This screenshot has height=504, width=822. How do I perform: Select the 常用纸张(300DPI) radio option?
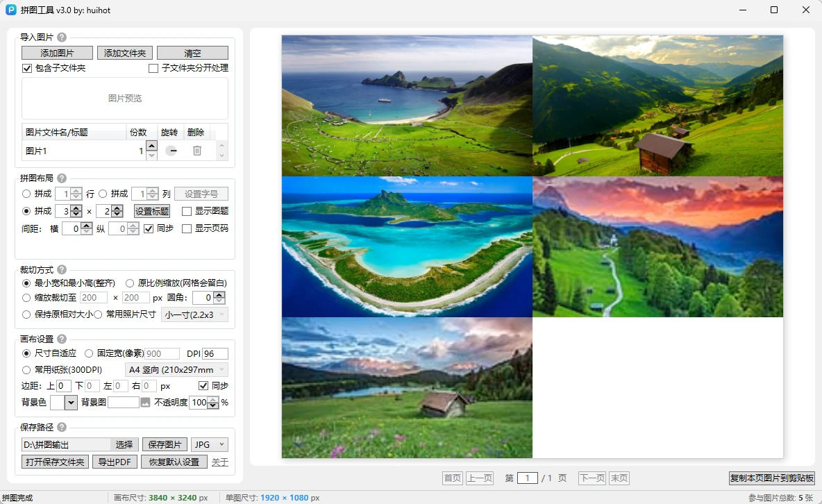(x=26, y=370)
